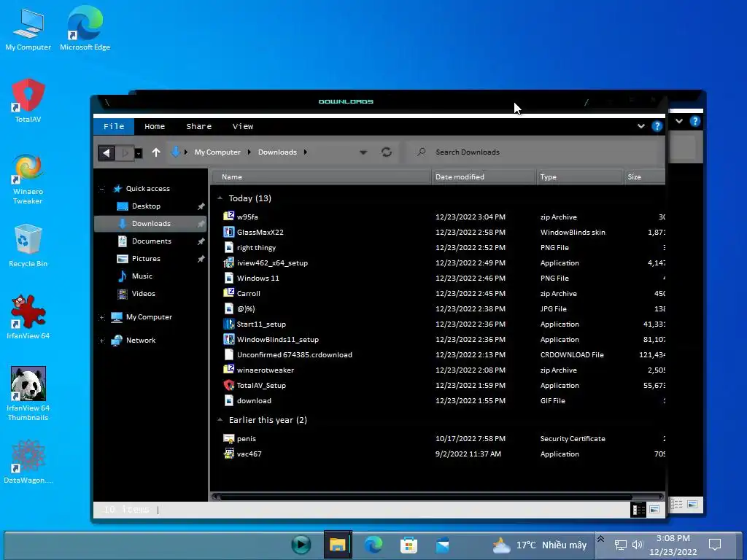Screen dimensions: 747x560
Task: Click the TotalAV_Setup application icon
Action: point(228,385)
